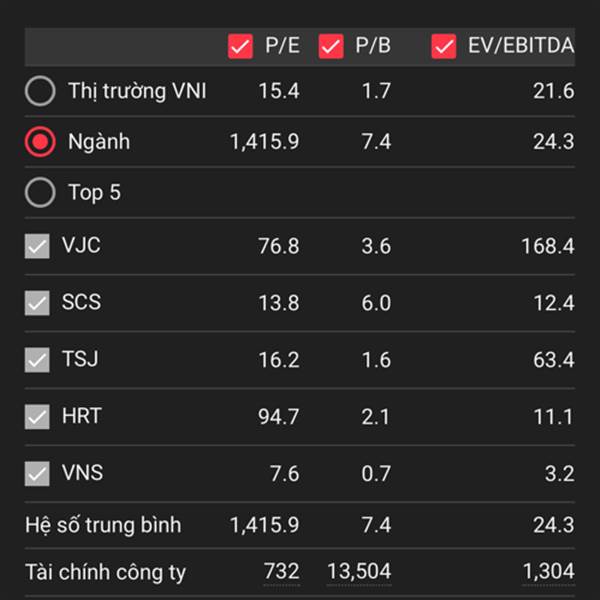Click the VJC ticker label

point(82,245)
